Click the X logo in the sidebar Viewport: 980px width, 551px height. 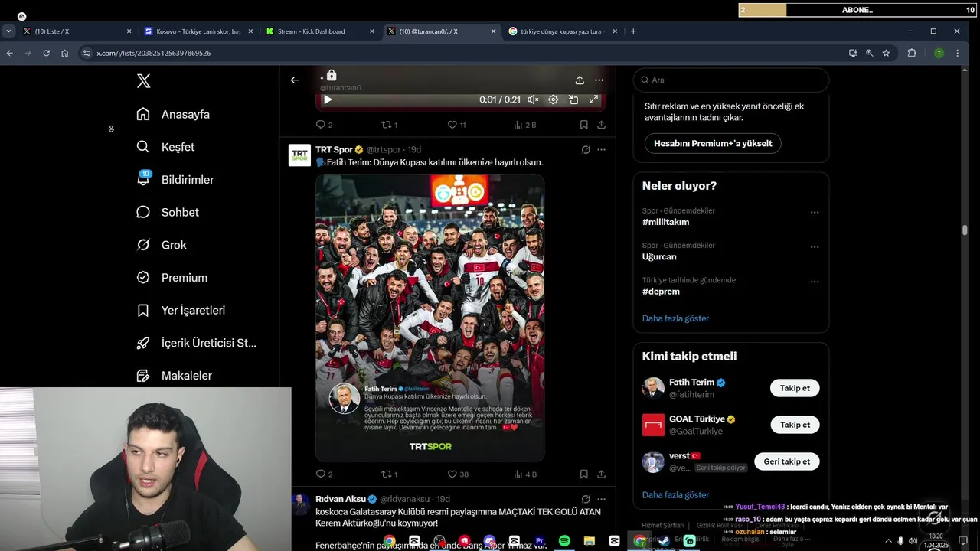tap(143, 81)
